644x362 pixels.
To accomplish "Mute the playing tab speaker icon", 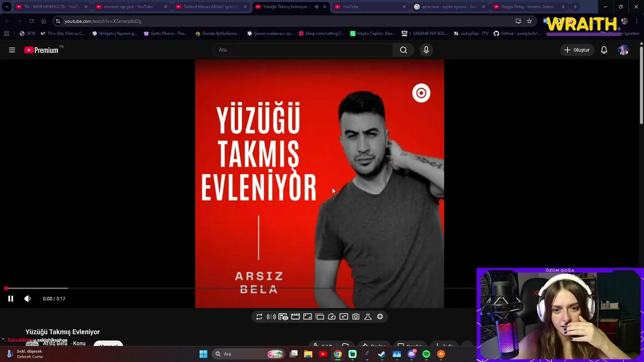I will 316,7.
